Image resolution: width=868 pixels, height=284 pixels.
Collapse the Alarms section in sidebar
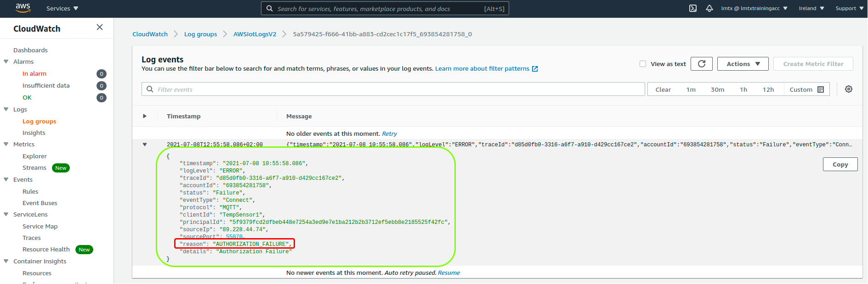coord(6,61)
